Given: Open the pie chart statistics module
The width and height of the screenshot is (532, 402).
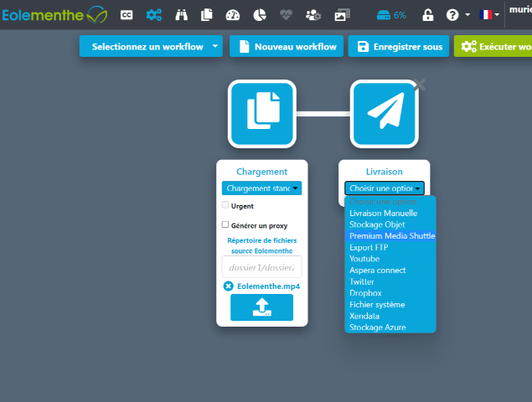Looking at the screenshot, I should (260, 15).
